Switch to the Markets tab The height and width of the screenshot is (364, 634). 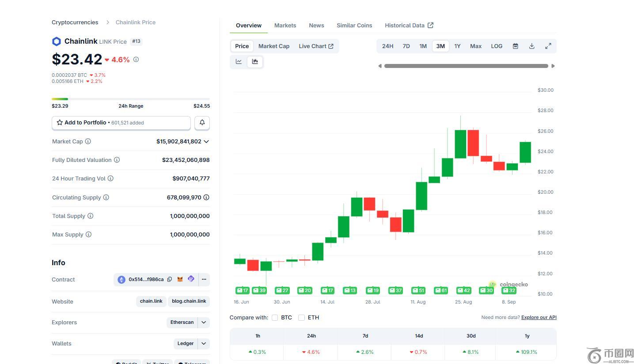click(x=285, y=26)
